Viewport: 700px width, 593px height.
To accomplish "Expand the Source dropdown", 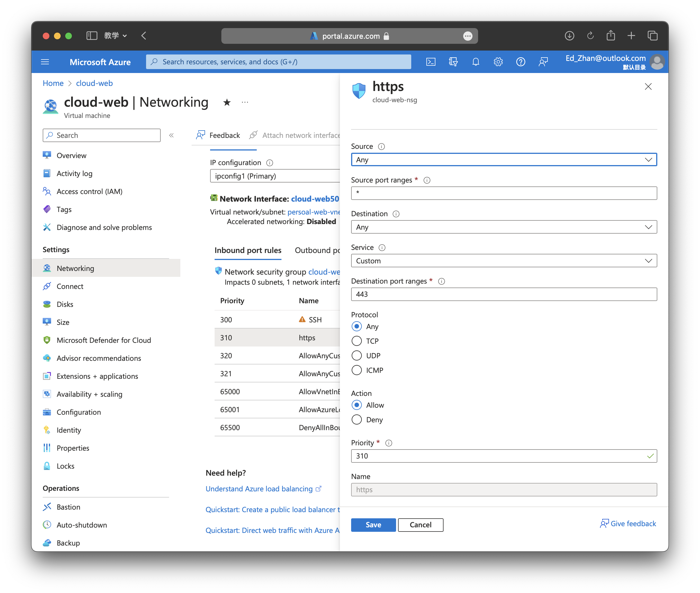I will tap(504, 160).
